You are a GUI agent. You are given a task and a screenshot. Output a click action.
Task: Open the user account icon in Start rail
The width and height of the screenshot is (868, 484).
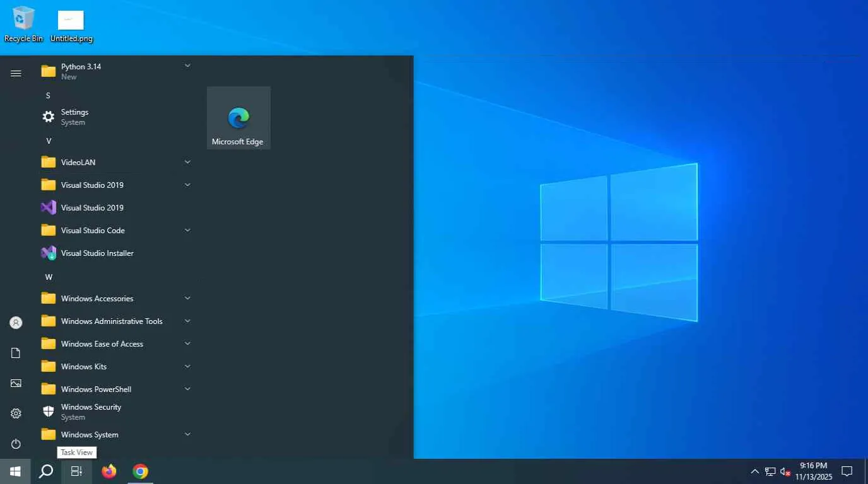click(x=16, y=323)
